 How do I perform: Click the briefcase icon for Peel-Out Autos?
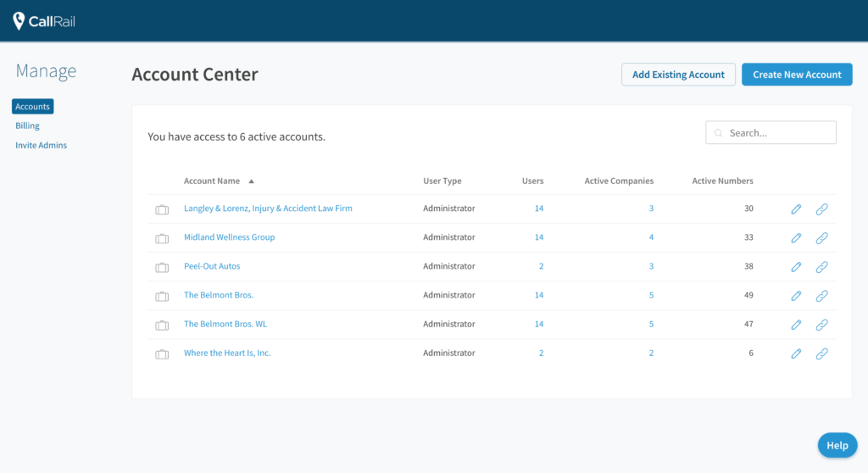coord(162,267)
